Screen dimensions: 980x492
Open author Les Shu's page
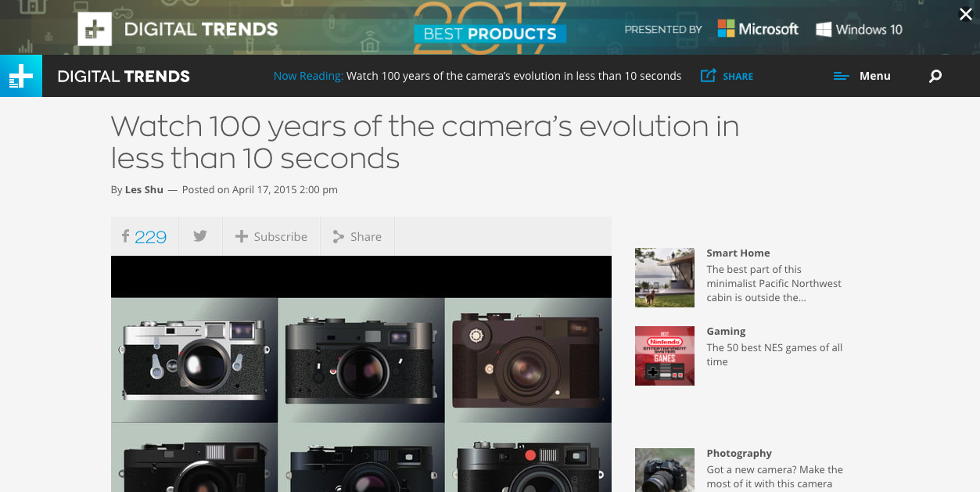(144, 189)
